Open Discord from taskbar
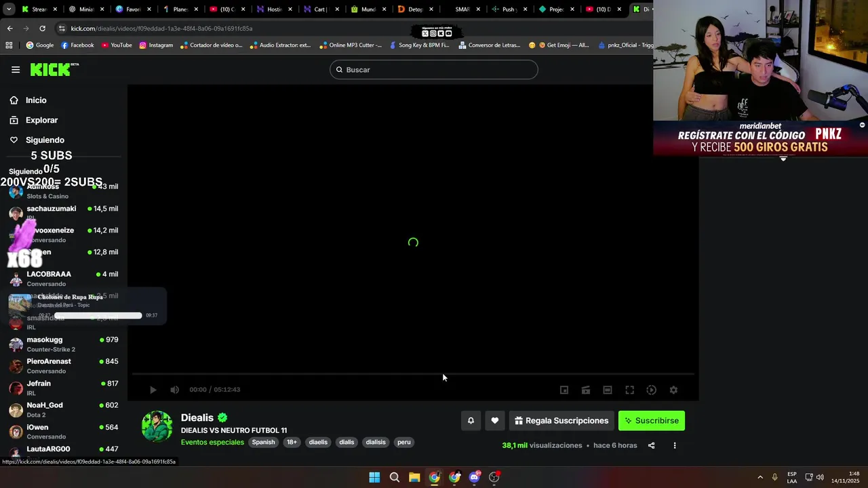 [475, 477]
